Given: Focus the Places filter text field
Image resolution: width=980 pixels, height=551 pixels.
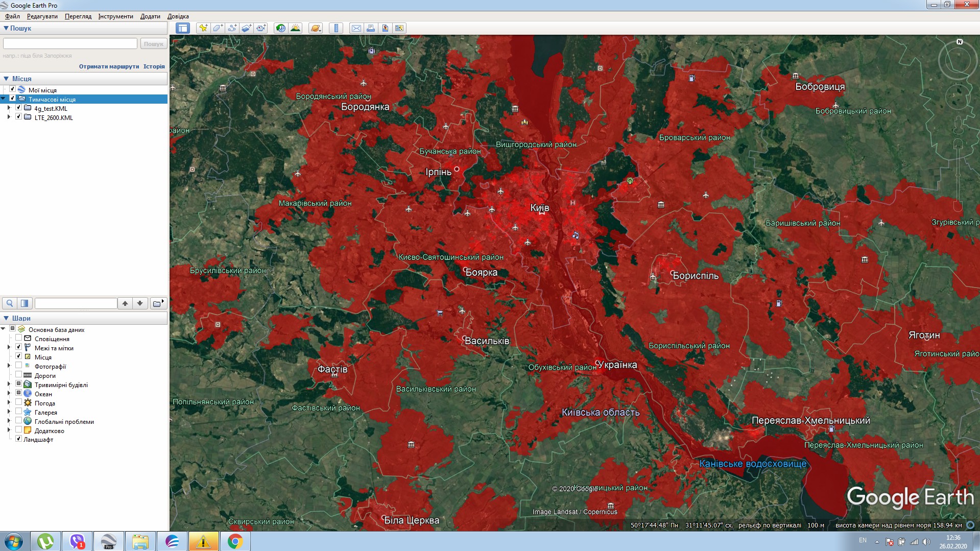Looking at the screenshot, I should [76, 303].
